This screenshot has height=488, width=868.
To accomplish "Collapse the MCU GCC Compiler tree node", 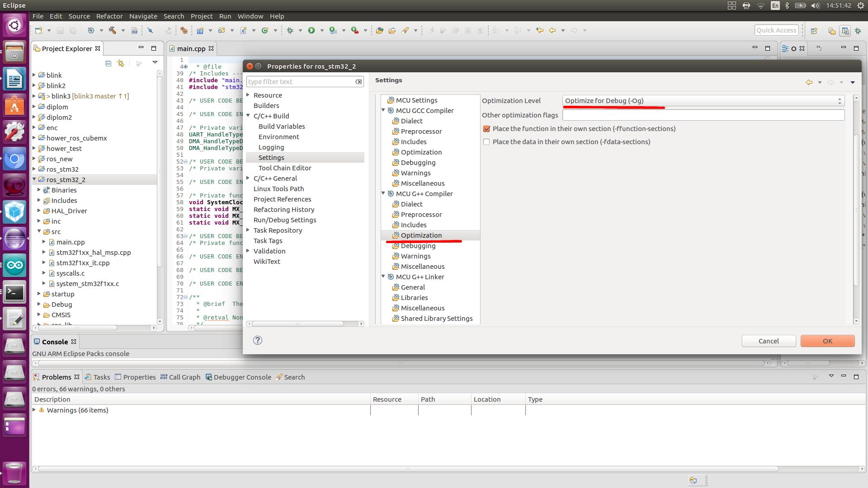I will pos(383,110).
